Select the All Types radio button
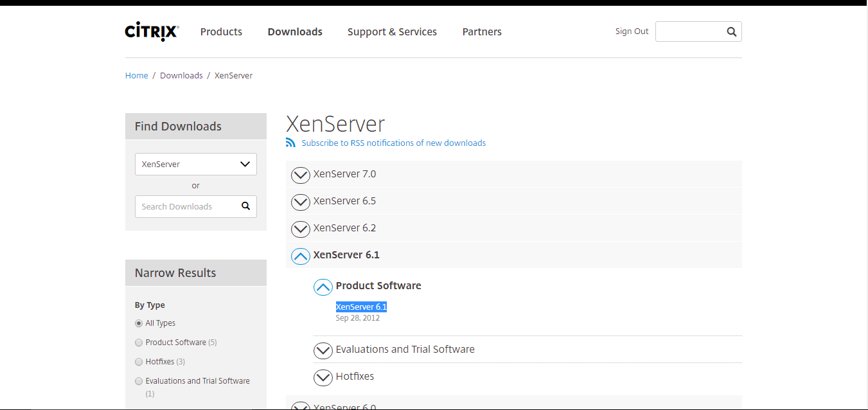The width and height of the screenshot is (868, 410). [139, 323]
